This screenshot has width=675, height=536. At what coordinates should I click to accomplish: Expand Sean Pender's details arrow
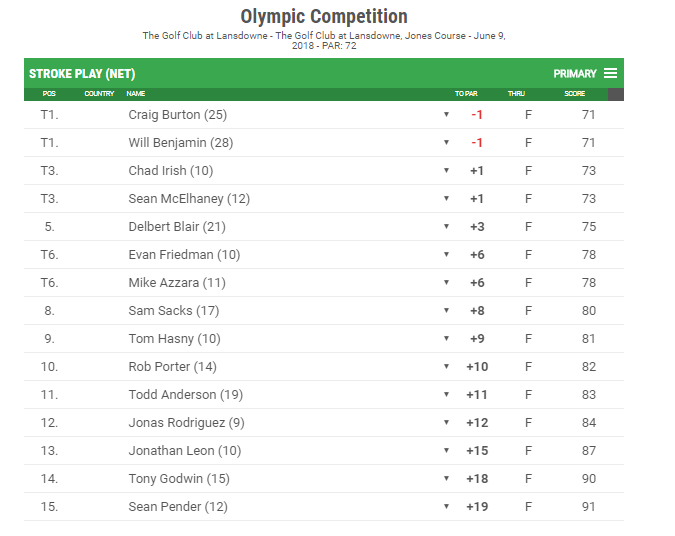(x=446, y=506)
